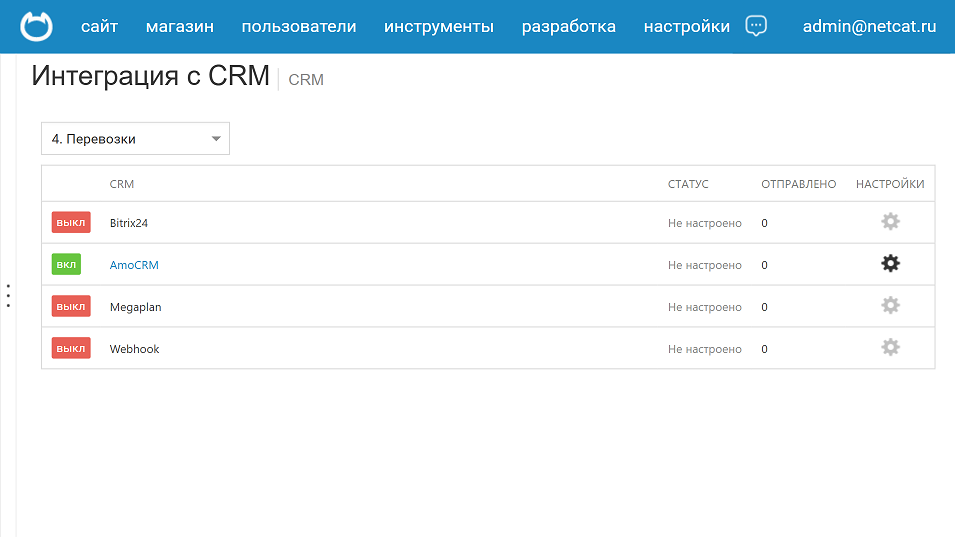The height and width of the screenshot is (537, 955).
Task: Open settings gear for AmoCRM
Action: (890, 264)
